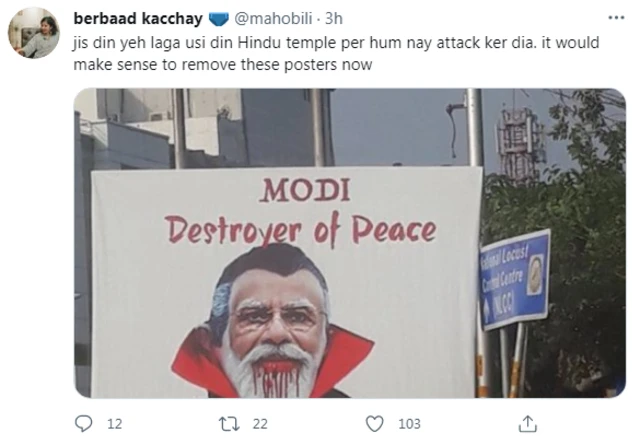The width and height of the screenshot is (640, 445).
Task: Retweet this tweet using the retweet icon
Action: tap(229, 424)
